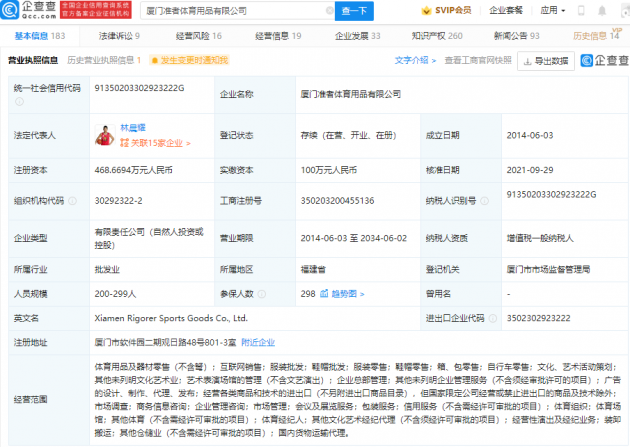The image size is (630, 447).
Task: Click info icon beside 纳税人识别号
Action: pos(485,201)
